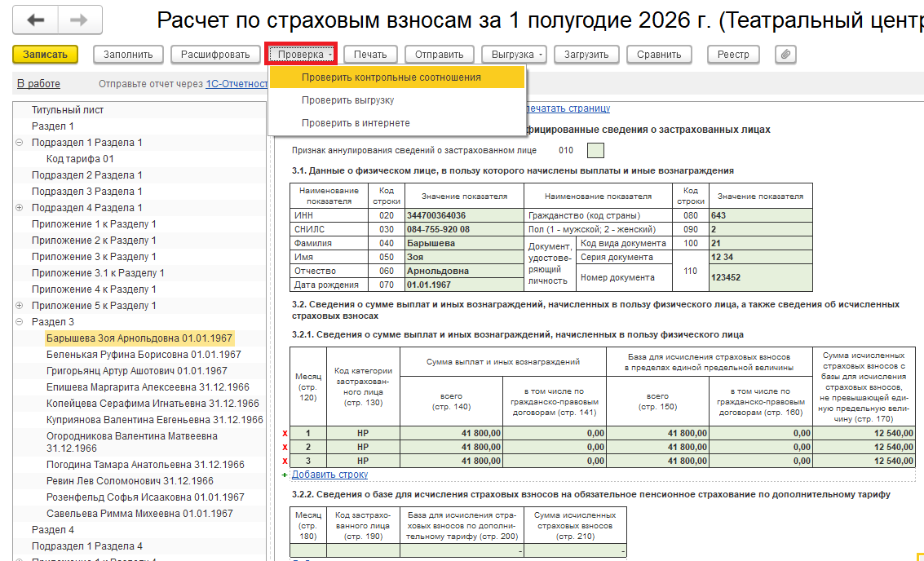The height and width of the screenshot is (561, 924).
Task: Select Подраздел 1 Раздела 4
Action: coord(87,546)
